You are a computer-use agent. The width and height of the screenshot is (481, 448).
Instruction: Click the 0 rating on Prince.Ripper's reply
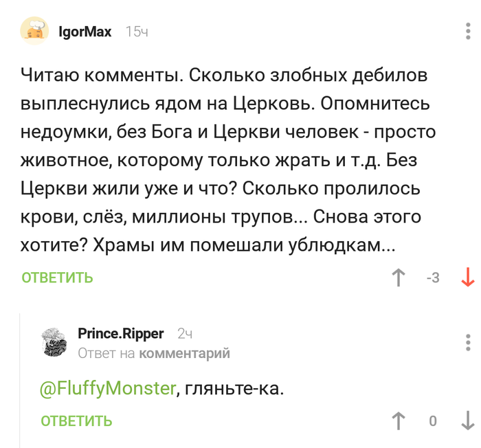coord(433,421)
